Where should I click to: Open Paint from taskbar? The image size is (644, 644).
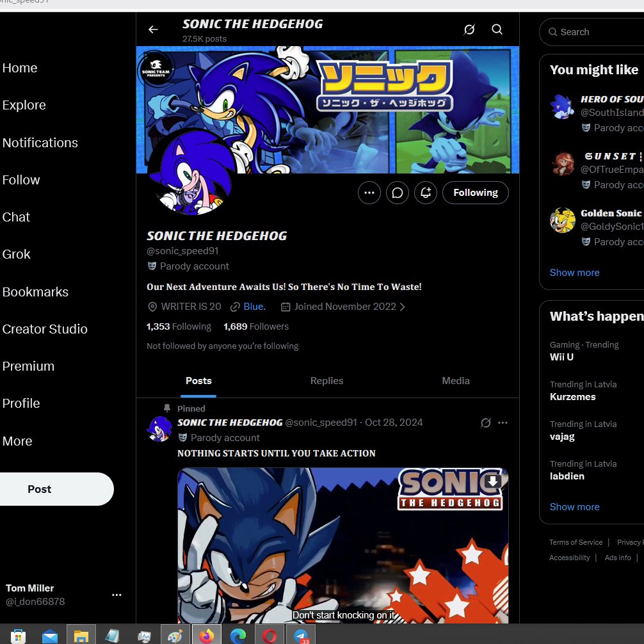175,636
